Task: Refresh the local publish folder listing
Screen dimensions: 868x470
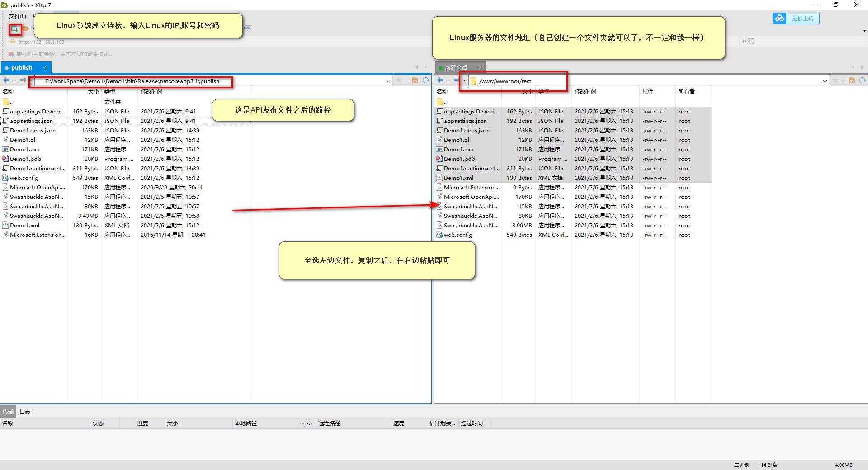Action: click(425, 80)
